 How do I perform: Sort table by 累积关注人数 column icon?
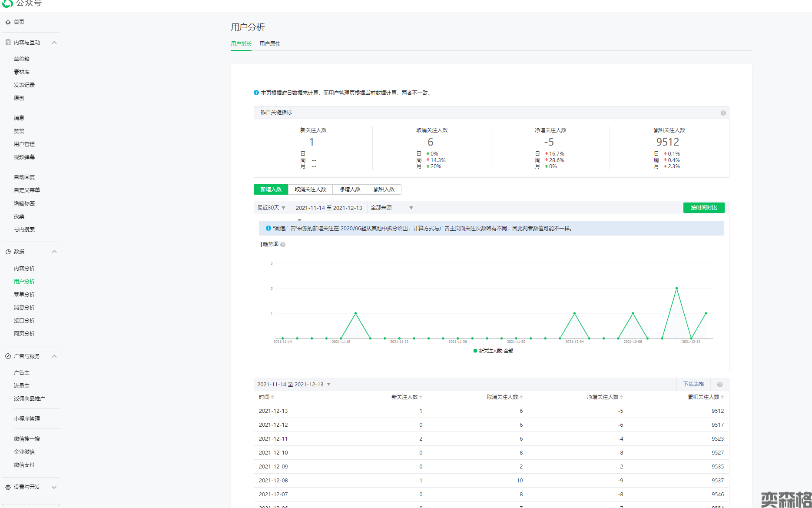(x=722, y=397)
